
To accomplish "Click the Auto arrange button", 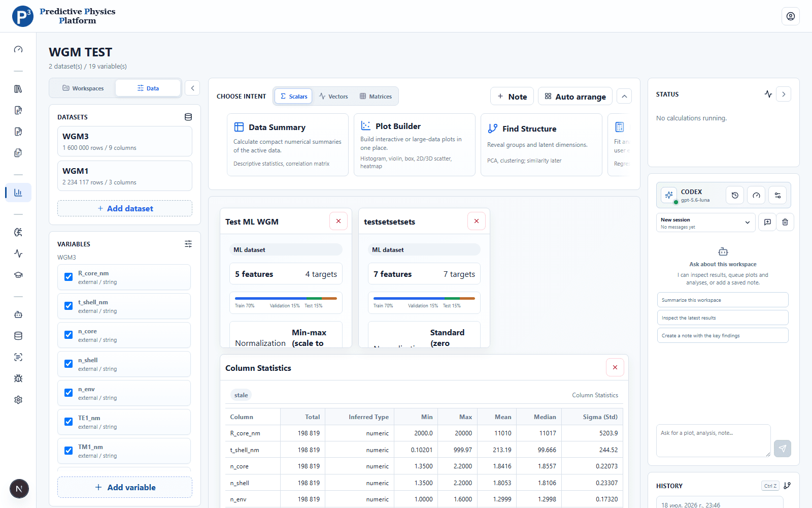I will point(575,97).
